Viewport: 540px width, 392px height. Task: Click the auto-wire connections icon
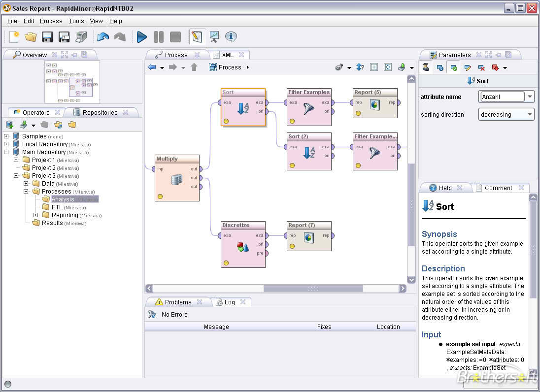coord(339,67)
